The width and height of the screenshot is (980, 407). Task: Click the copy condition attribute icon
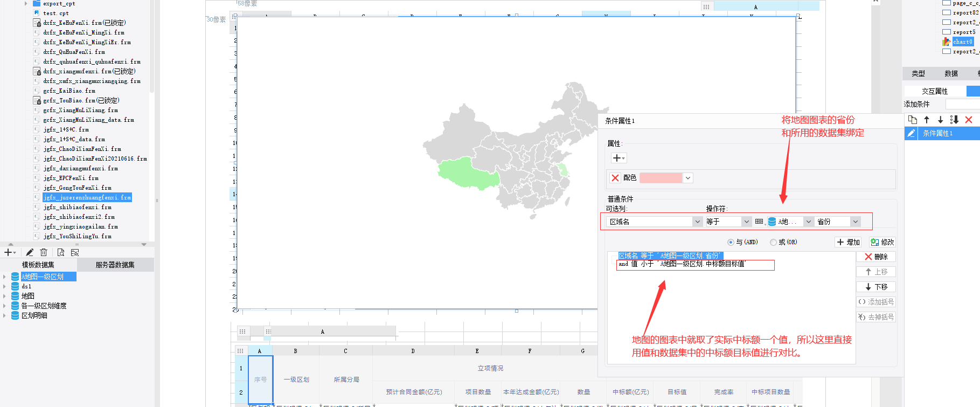912,120
